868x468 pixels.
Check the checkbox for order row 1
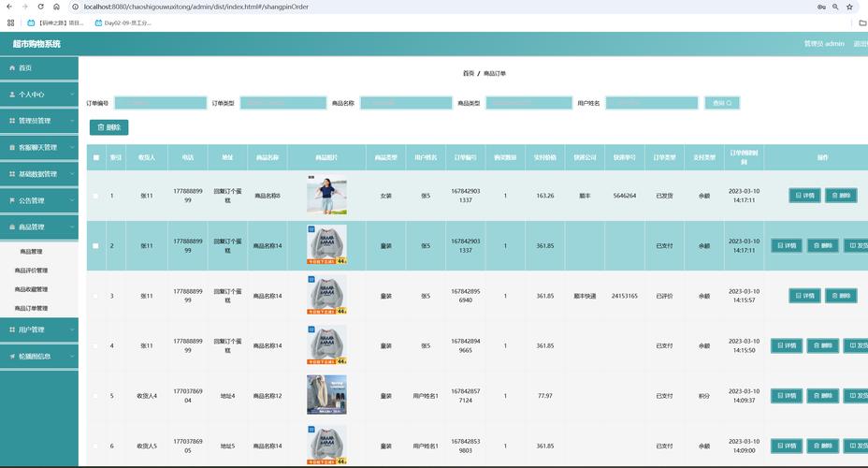[x=95, y=196]
